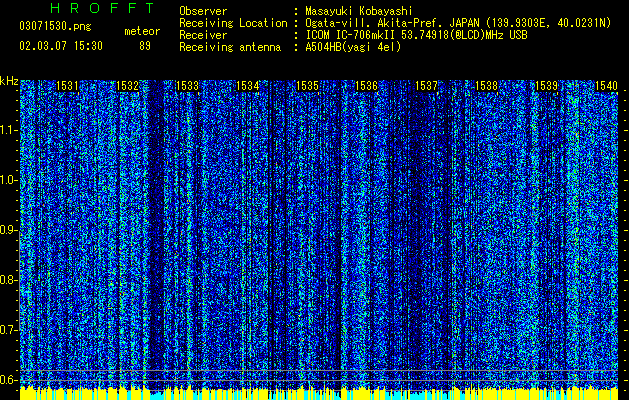629x400 pixels.
Task: Click the 0.9 kHz axis label
Action: pyautogui.click(x=8, y=230)
